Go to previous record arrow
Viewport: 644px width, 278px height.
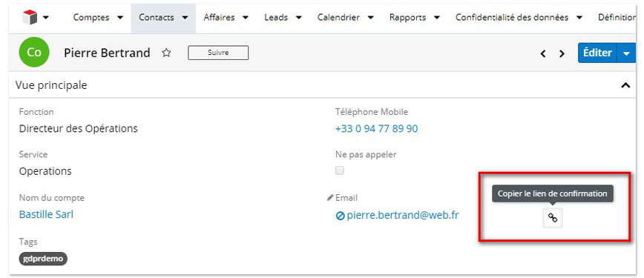543,53
